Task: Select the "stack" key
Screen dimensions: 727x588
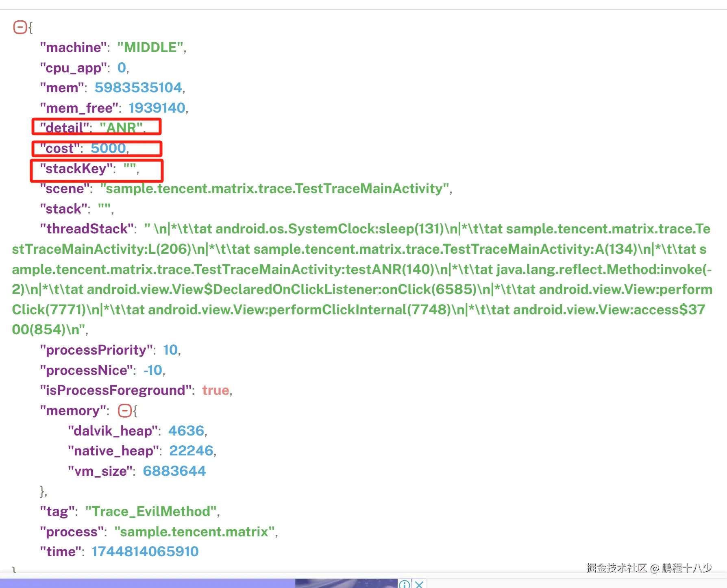Action: tap(63, 209)
